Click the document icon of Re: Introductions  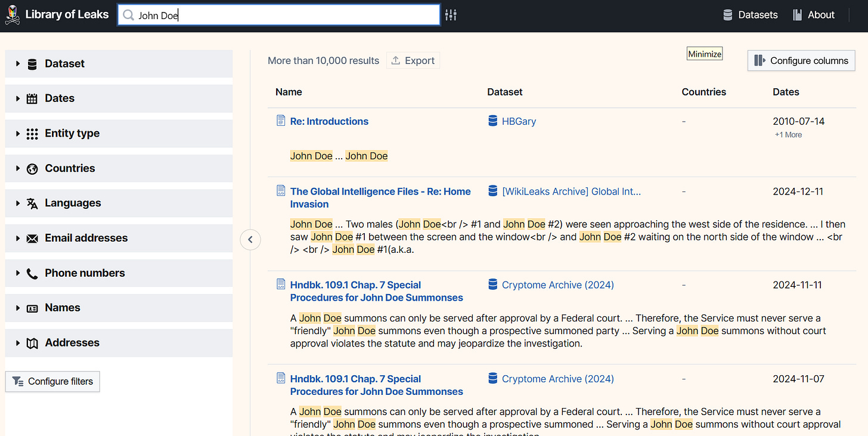(281, 121)
